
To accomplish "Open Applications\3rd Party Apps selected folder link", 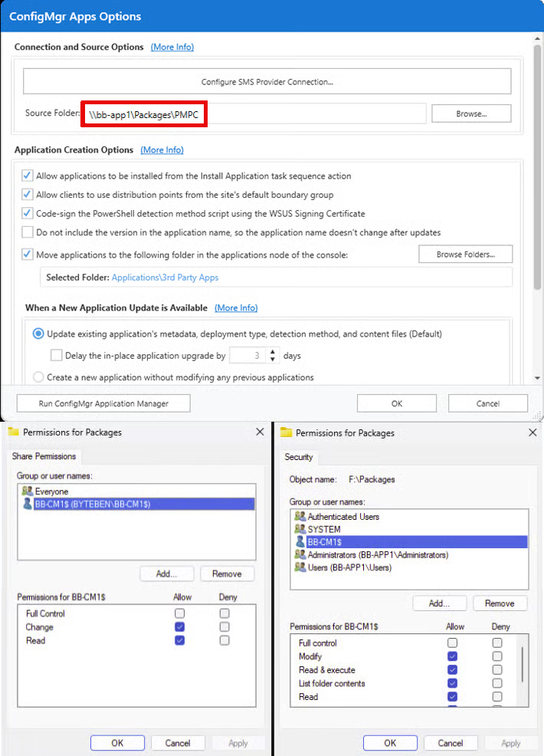I will [165, 278].
